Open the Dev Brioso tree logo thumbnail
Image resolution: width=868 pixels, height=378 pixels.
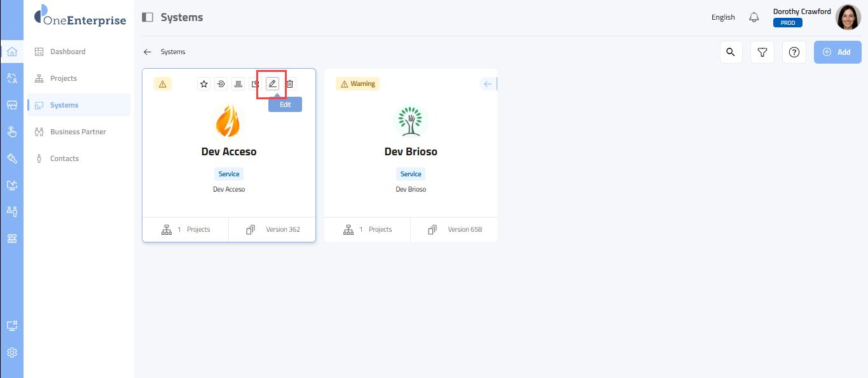(x=411, y=122)
